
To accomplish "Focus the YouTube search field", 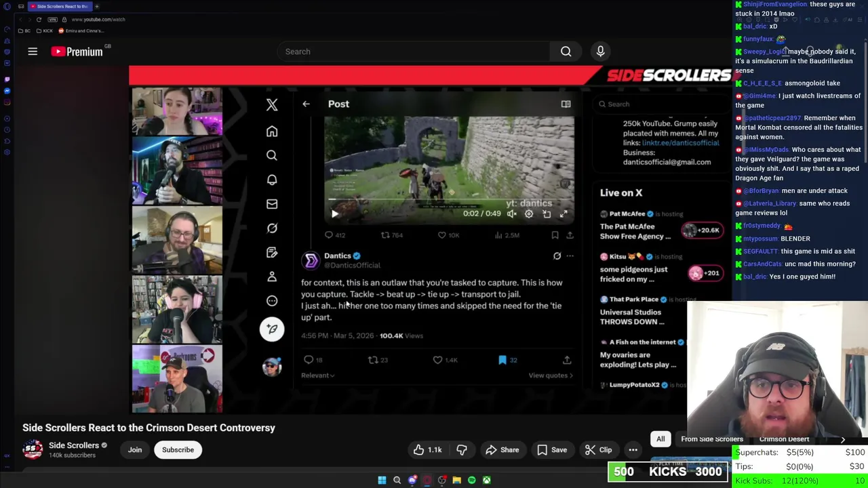I will click(414, 52).
